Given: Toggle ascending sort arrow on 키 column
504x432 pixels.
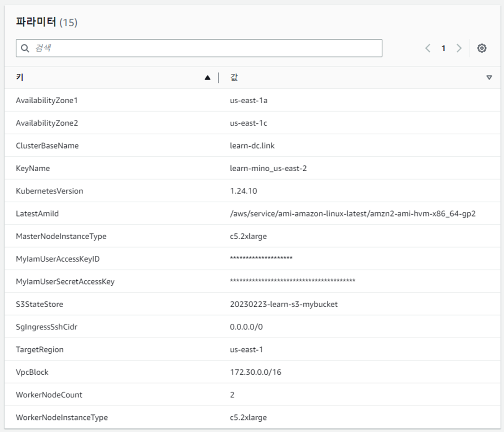Looking at the screenshot, I should click(x=208, y=78).
